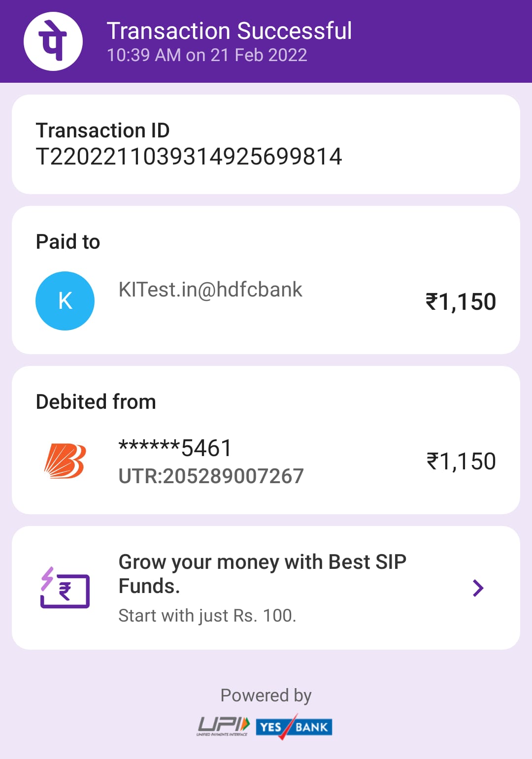This screenshot has width=532, height=759.
Task: Click the 'Paid to' section label
Action: (68, 242)
